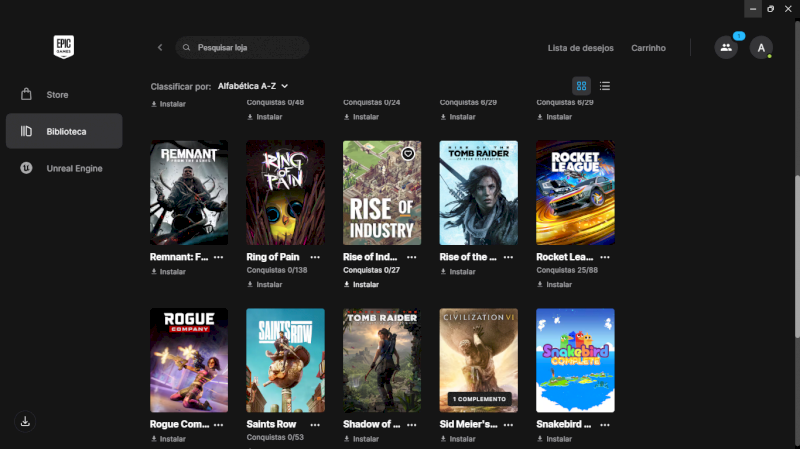Click the install icon under Ring of Pain
The image size is (800, 449).
point(251,284)
